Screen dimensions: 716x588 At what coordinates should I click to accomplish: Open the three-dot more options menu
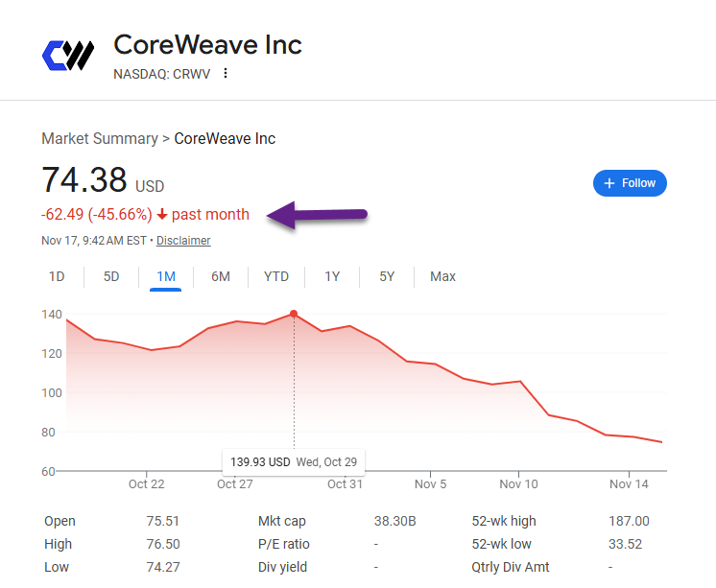[x=226, y=73]
